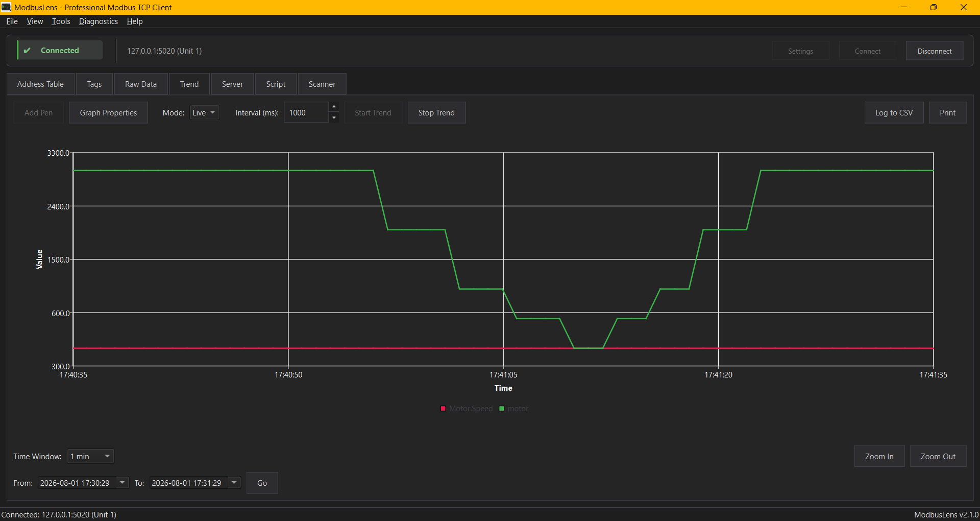Open Graph Properties
The image size is (980, 521).
point(108,113)
